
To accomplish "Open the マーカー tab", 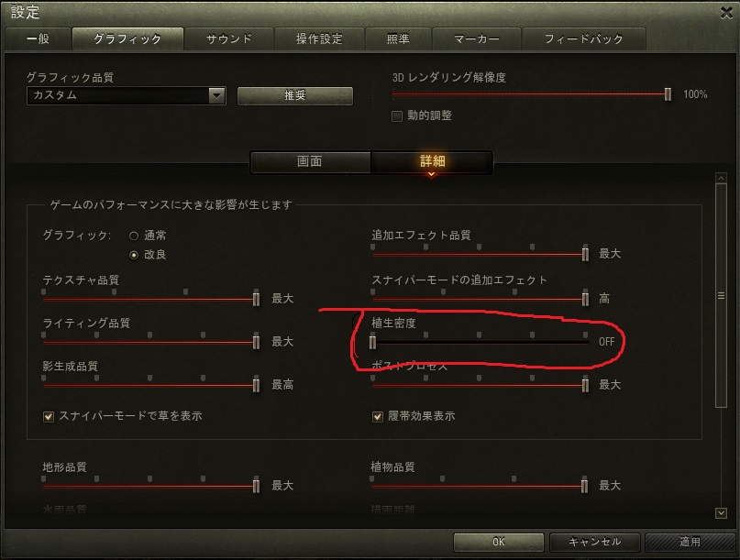I will tap(477, 38).
